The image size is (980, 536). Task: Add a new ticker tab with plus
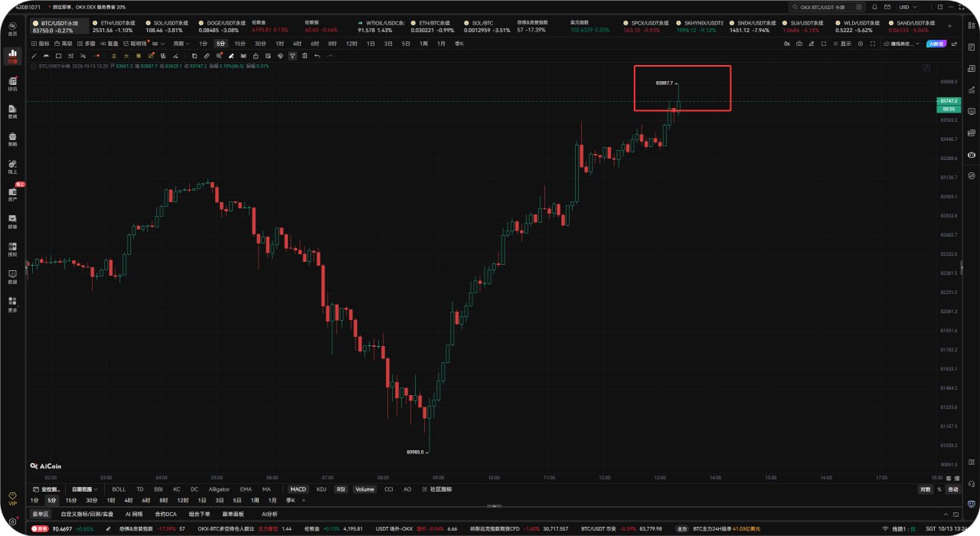tap(949, 25)
